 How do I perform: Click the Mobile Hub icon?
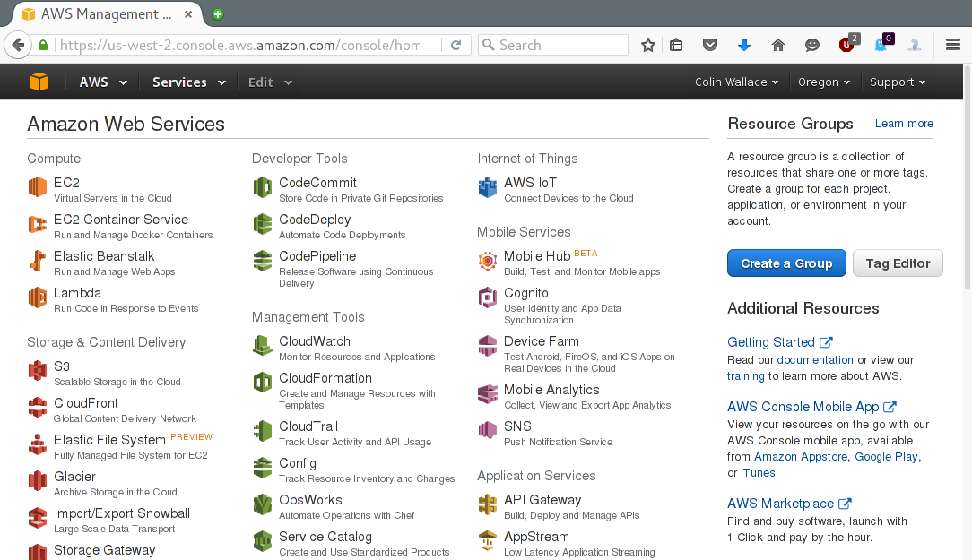point(488,260)
